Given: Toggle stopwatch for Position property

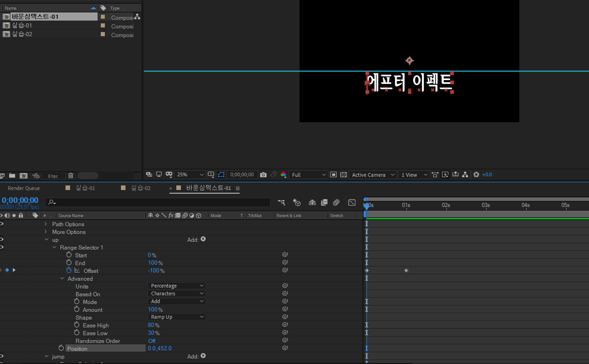Looking at the screenshot, I should click(x=61, y=348).
